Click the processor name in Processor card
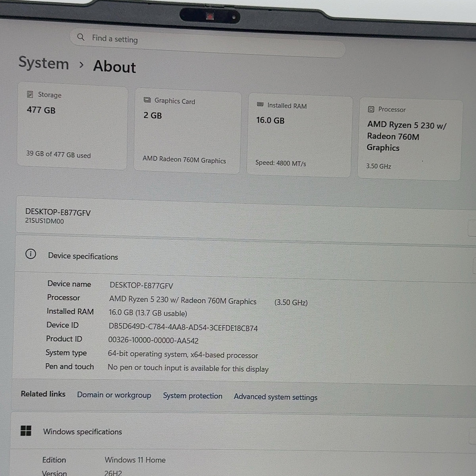Image resolution: width=476 pixels, height=476 pixels. click(407, 136)
